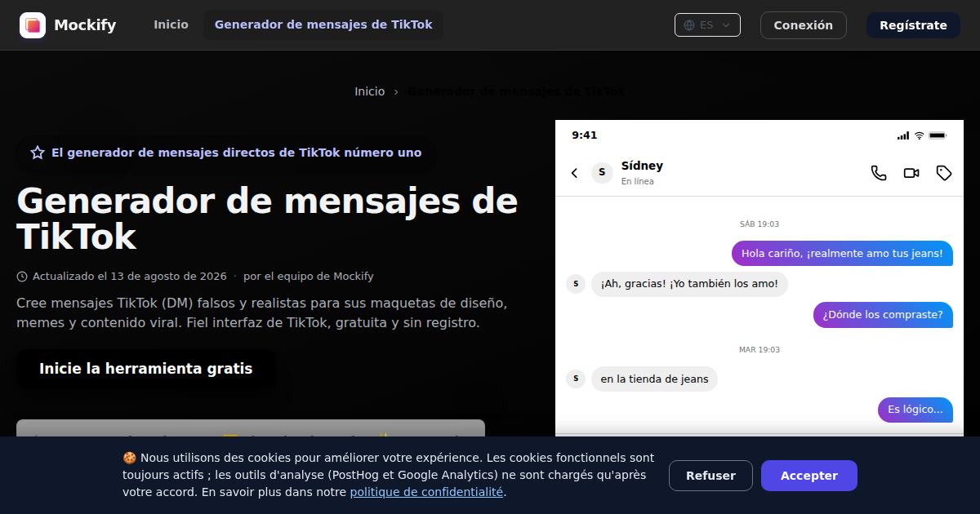
Task: Click avatar beside '¡Ah, gracias!' message
Action: pyautogui.click(x=576, y=284)
